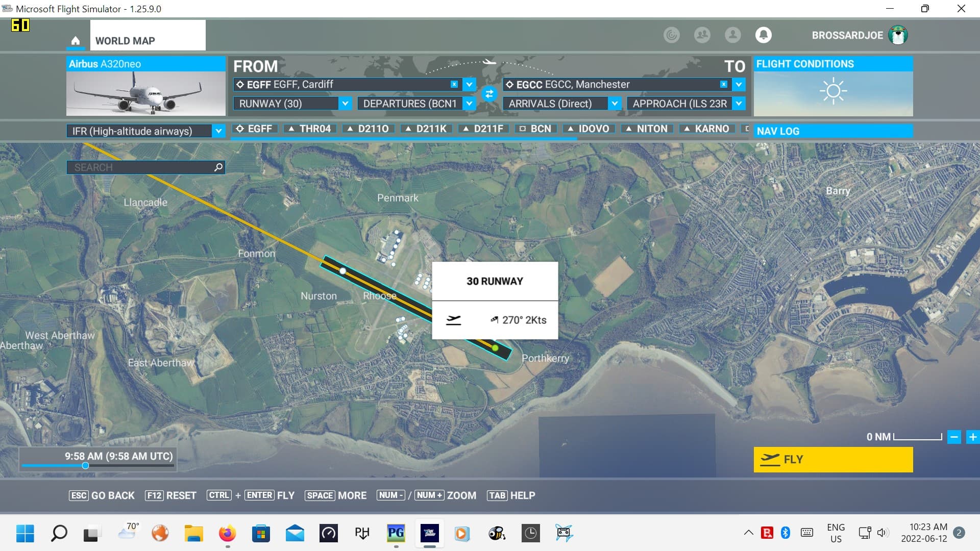Click the map zoom in plus button

pyautogui.click(x=972, y=437)
